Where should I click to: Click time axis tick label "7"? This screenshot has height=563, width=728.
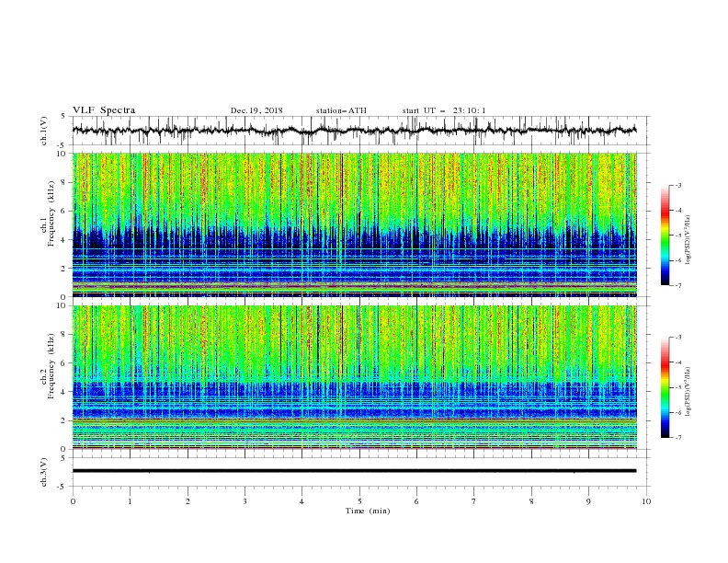coord(474,501)
